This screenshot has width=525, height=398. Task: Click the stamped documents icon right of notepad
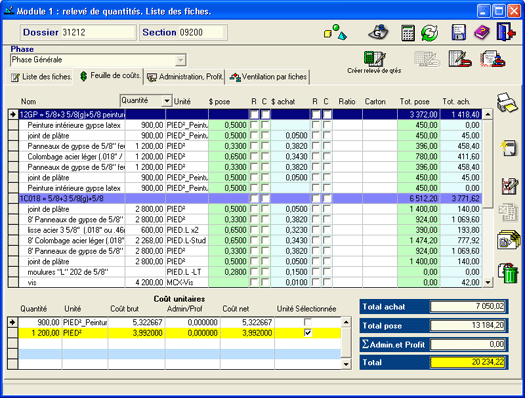coord(493,59)
